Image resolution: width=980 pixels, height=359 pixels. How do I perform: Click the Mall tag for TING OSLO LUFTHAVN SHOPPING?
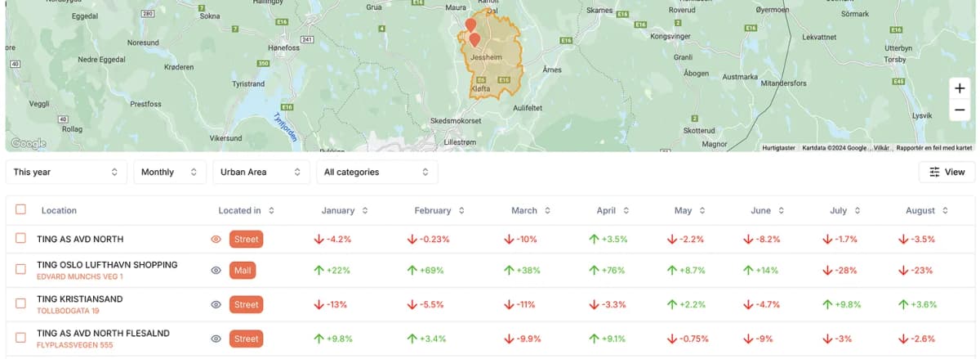[x=243, y=271]
